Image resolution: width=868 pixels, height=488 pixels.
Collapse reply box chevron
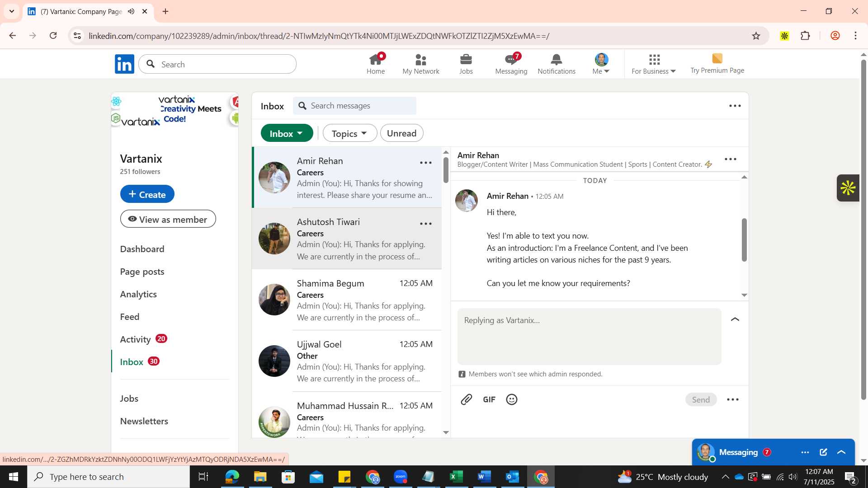pos(735,319)
